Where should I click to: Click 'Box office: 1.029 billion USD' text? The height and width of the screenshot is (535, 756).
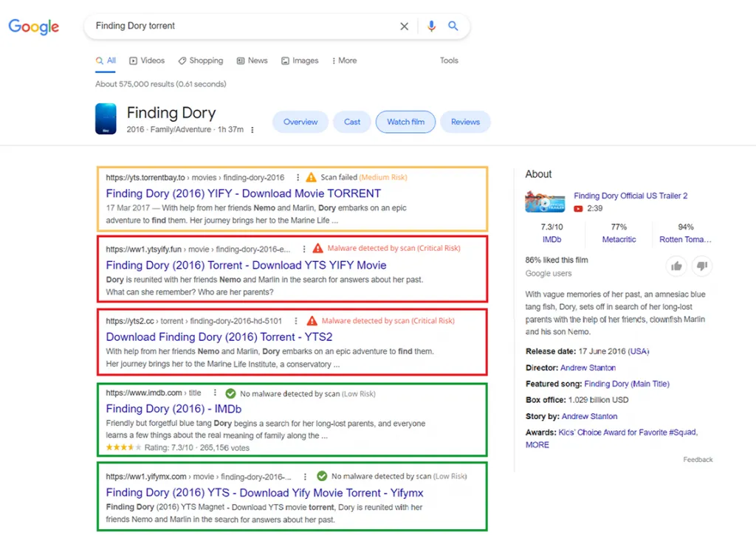point(577,400)
